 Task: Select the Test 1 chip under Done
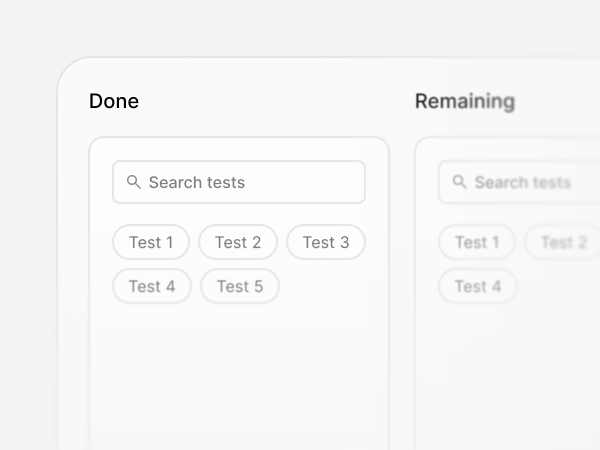click(x=151, y=242)
